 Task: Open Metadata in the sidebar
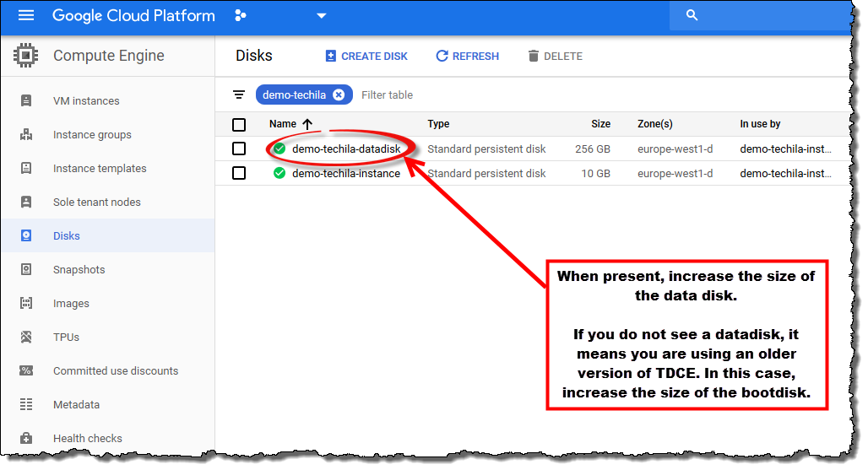click(x=76, y=404)
